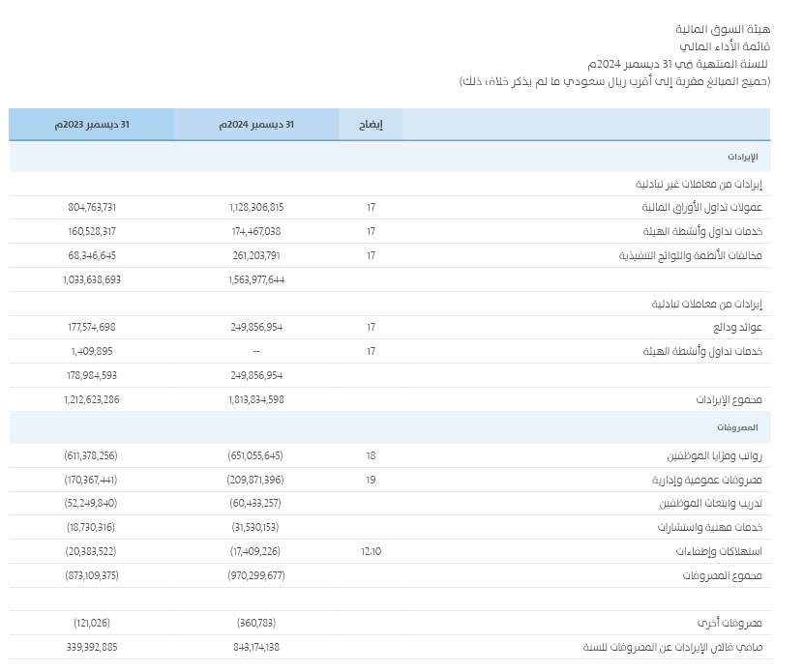The height and width of the screenshot is (672, 804).
Task: Click value 177,574,698
Action: point(92,328)
